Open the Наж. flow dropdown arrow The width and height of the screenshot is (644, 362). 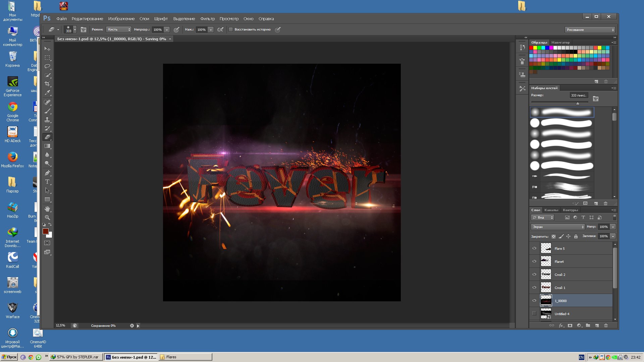211,29
